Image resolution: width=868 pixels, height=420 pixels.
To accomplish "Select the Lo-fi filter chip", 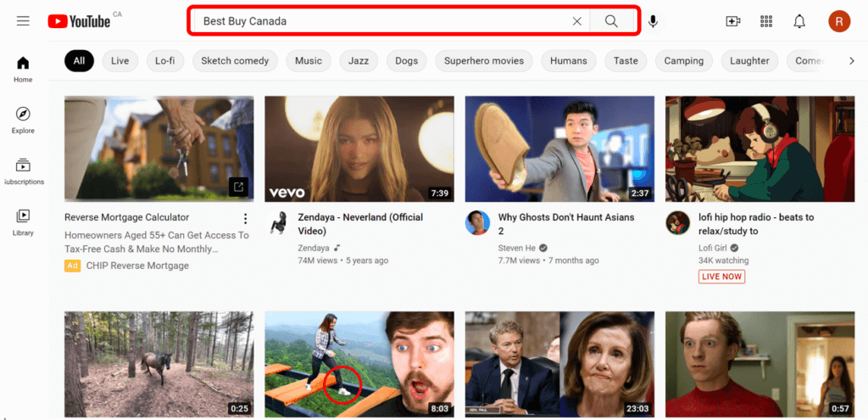I will [165, 61].
